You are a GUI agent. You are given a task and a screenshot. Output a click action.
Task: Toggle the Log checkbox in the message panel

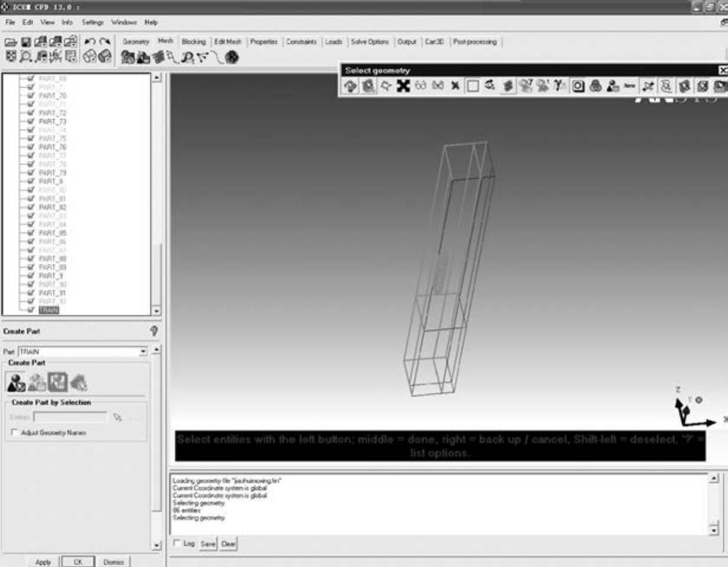pyautogui.click(x=177, y=543)
